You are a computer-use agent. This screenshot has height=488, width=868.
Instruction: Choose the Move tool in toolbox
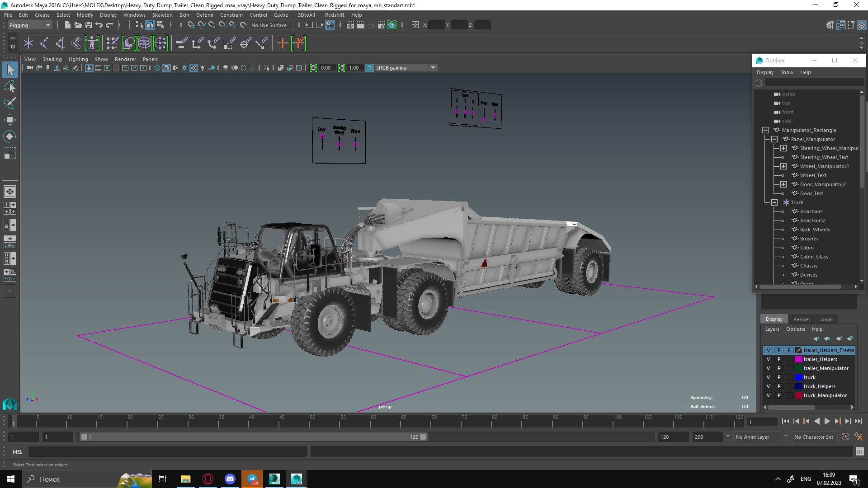[10, 120]
